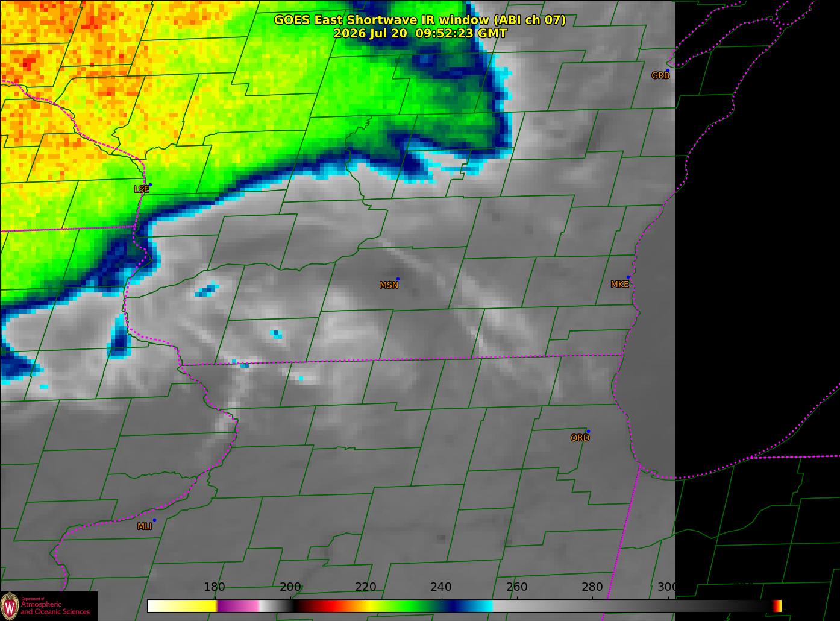Click the GOES East Shortwave IR title
Screen dimensions: 840x621
click(x=420, y=20)
